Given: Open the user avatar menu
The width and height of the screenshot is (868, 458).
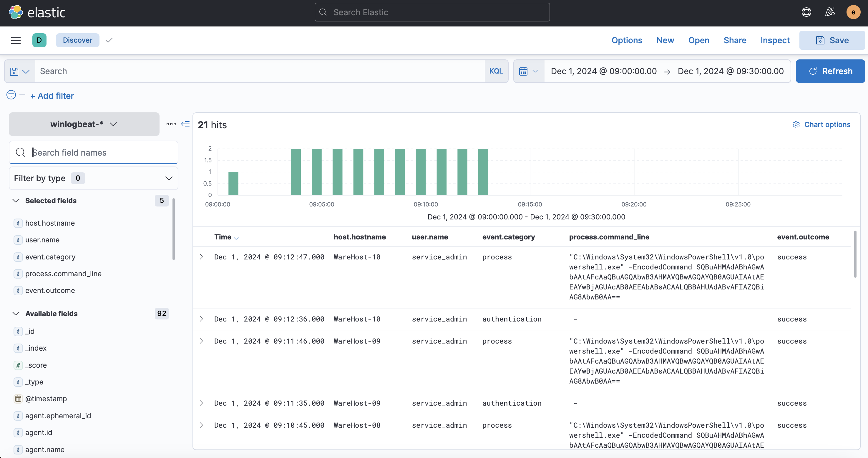Looking at the screenshot, I should pos(853,12).
